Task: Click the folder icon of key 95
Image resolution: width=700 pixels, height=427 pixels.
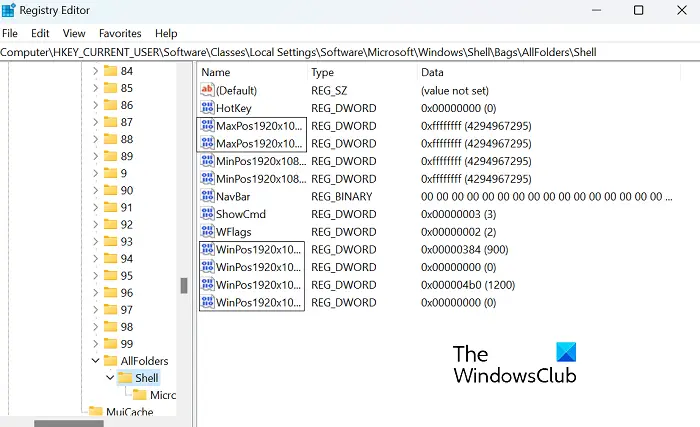Action: tap(110, 276)
